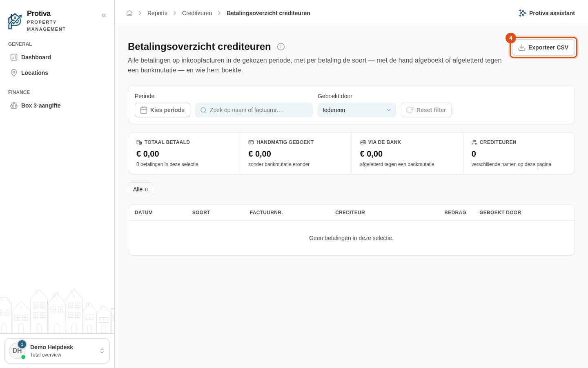Click the calendar icon in Kies periode
The width and height of the screenshot is (588, 368).
(x=144, y=110)
